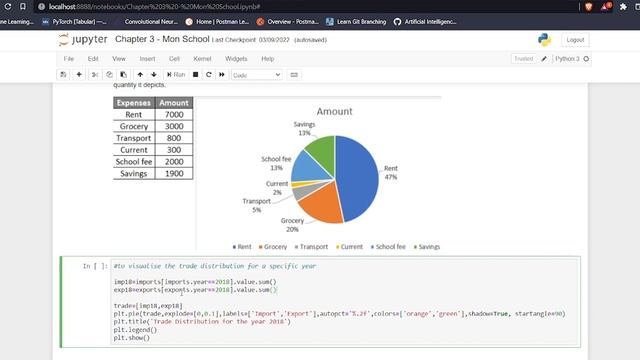This screenshot has width=640, height=360.
Task: Copy selected cells using the toolbar icon
Action: tap(109, 75)
